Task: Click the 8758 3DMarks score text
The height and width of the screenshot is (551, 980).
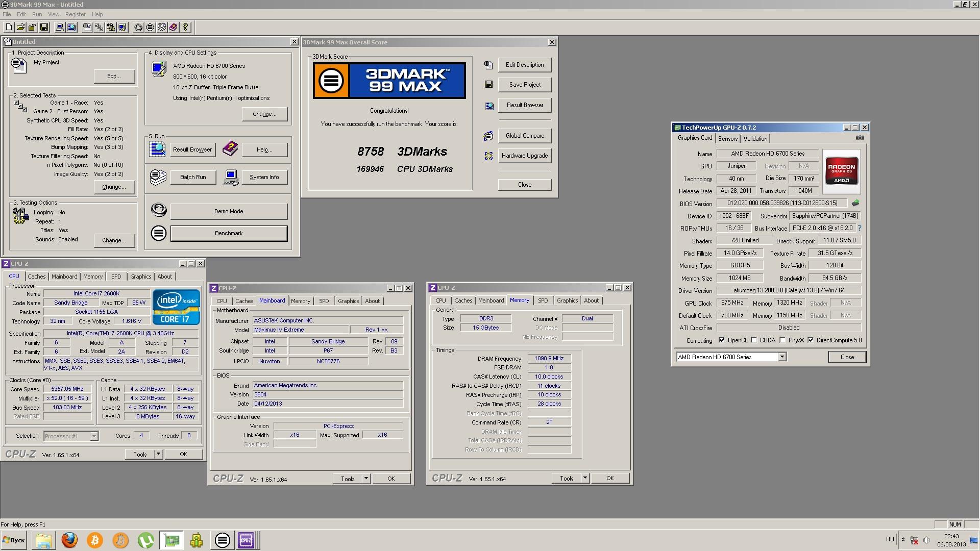Action: 402,152
